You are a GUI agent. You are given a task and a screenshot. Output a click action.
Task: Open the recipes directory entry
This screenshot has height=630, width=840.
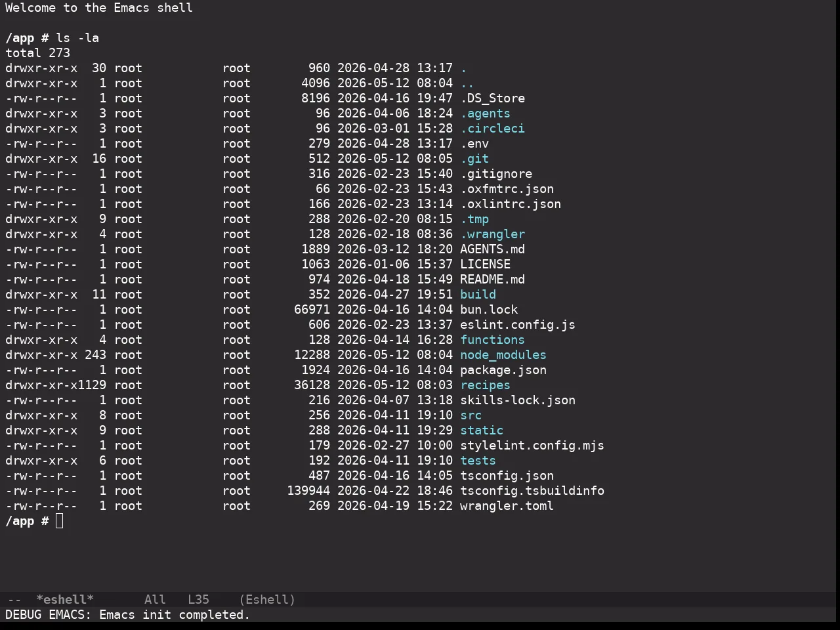pos(485,385)
